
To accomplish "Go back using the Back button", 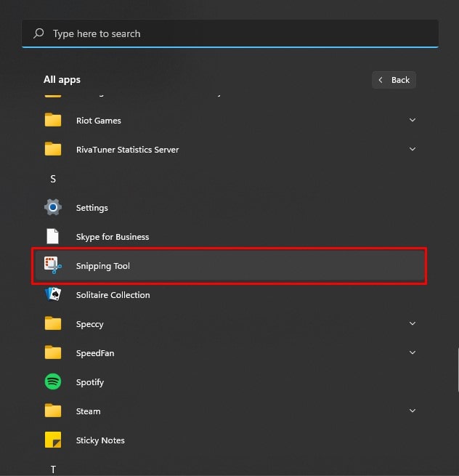I will [x=394, y=80].
